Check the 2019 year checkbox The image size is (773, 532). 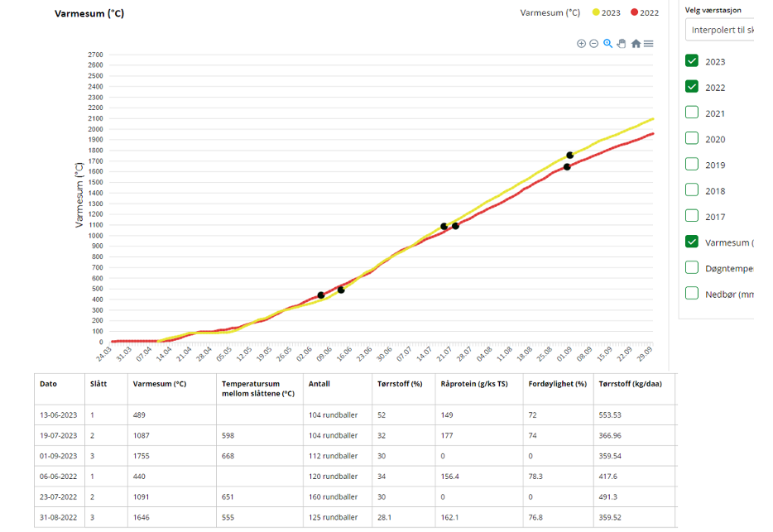pyautogui.click(x=692, y=165)
